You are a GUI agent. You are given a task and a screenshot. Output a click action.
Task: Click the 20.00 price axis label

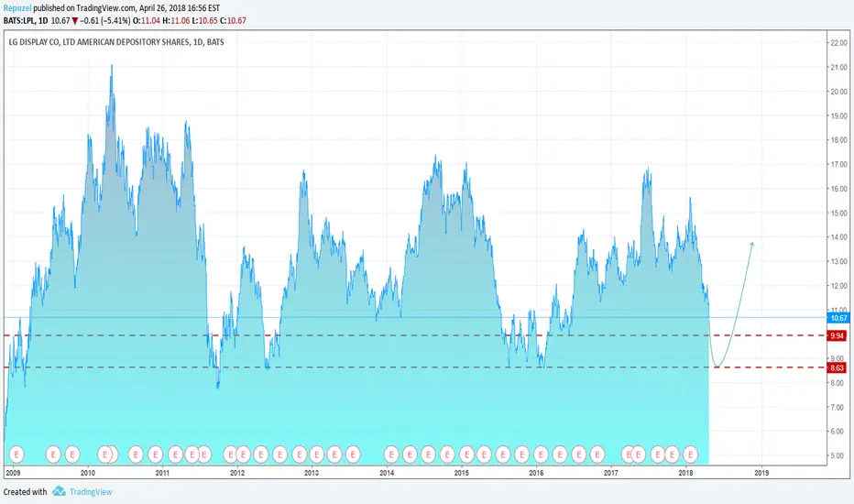(x=838, y=92)
